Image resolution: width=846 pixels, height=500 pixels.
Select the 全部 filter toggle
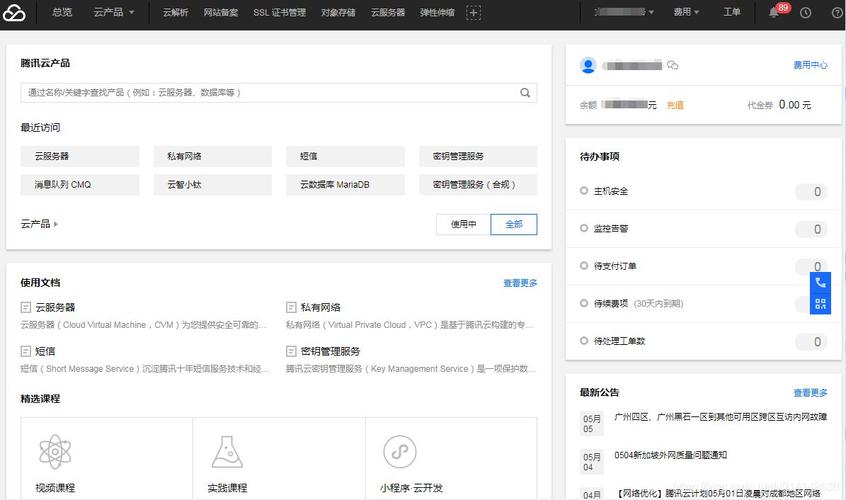click(514, 224)
